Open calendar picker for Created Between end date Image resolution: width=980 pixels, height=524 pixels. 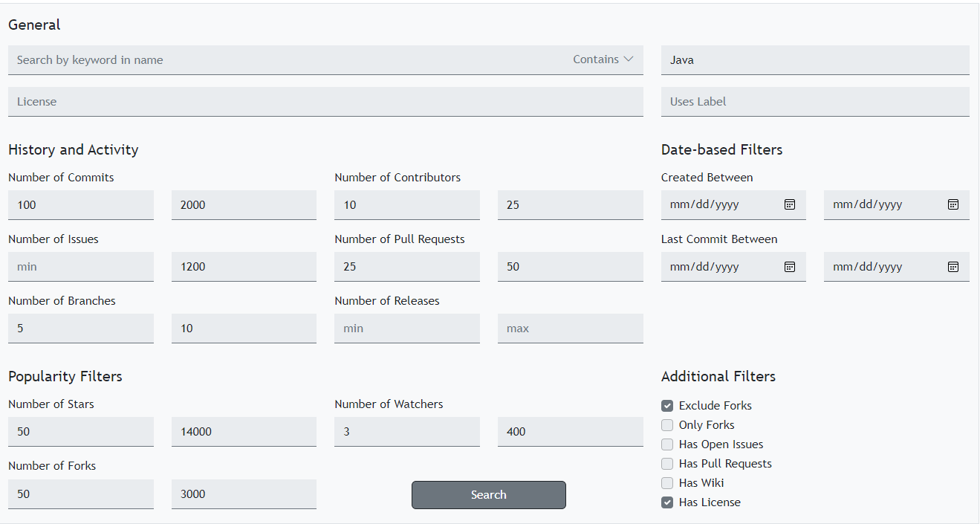953,204
